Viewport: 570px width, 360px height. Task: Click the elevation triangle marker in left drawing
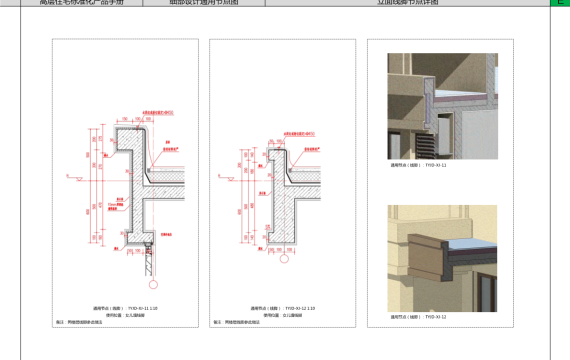coord(79,179)
